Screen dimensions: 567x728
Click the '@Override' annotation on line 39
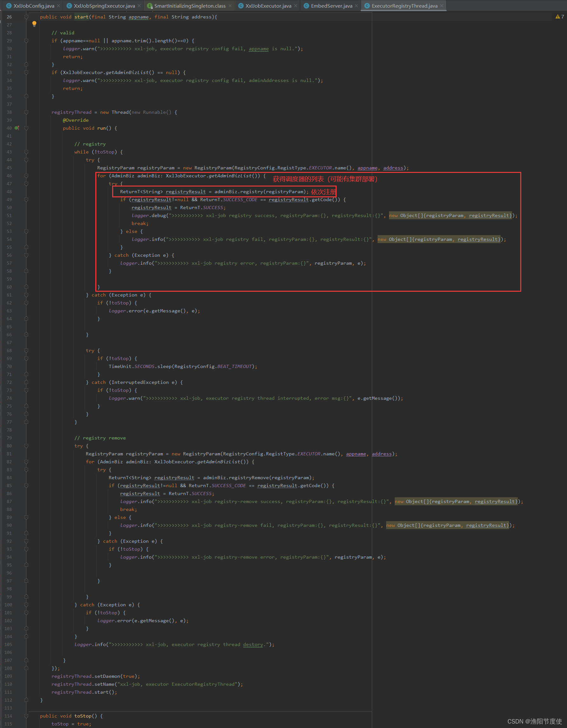(76, 120)
